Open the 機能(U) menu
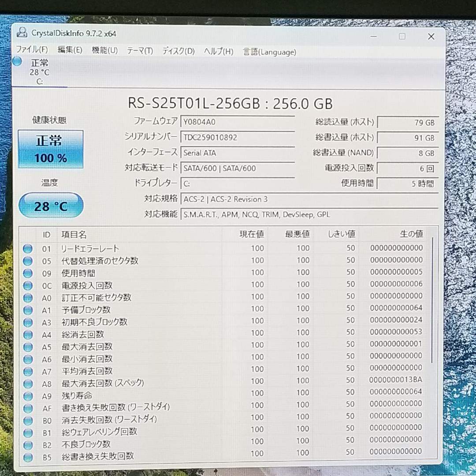 click(104, 50)
